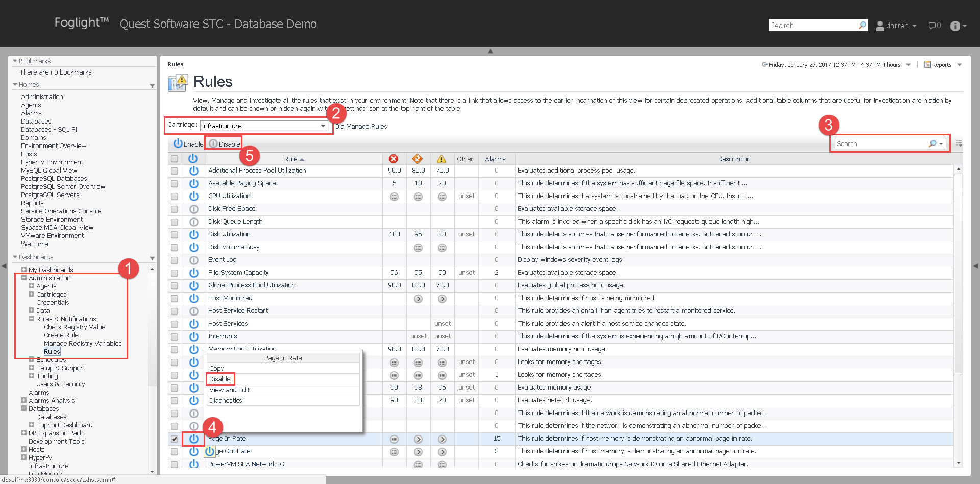
Task: Select View and Edit in context menu
Action: click(229, 390)
